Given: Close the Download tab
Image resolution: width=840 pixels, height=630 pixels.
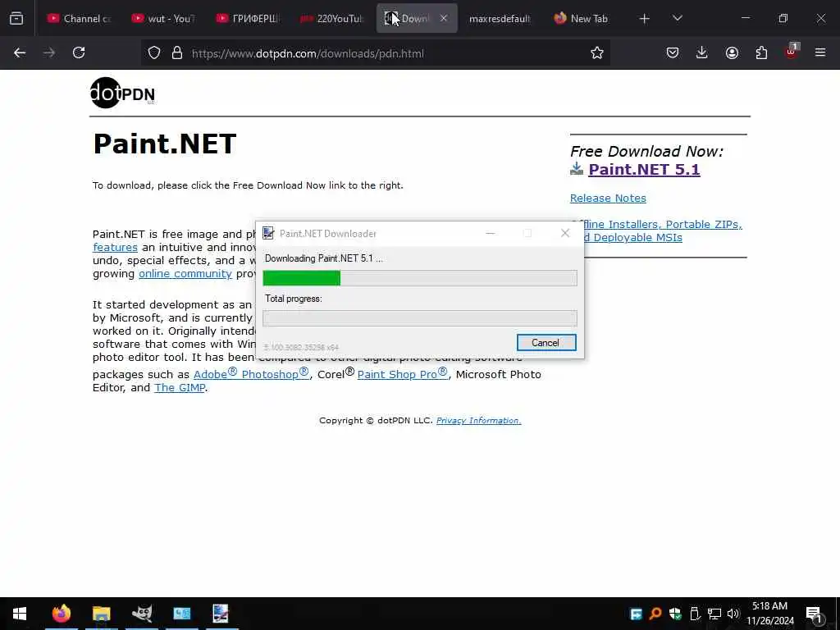Looking at the screenshot, I should [x=444, y=18].
